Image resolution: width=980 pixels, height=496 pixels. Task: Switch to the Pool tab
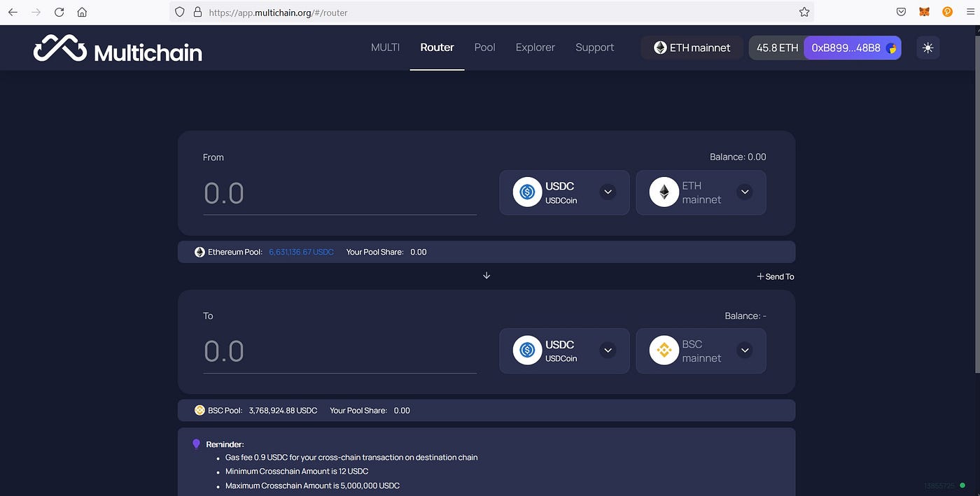tap(484, 48)
